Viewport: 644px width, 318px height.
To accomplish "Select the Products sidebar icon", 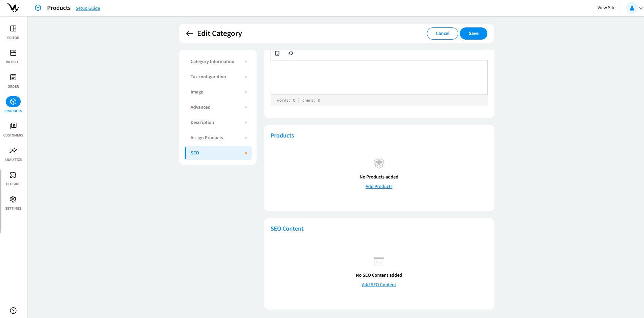I will [x=13, y=102].
